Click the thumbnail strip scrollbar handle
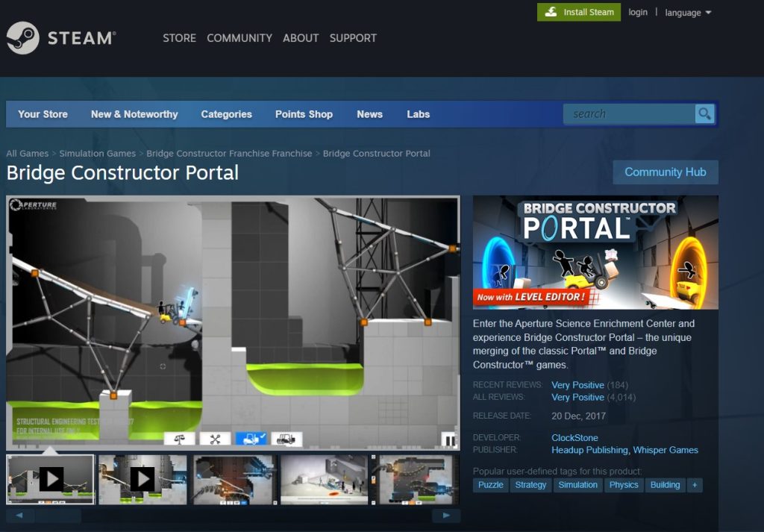The height and width of the screenshot is (532, 764). (x=58, y=516)
